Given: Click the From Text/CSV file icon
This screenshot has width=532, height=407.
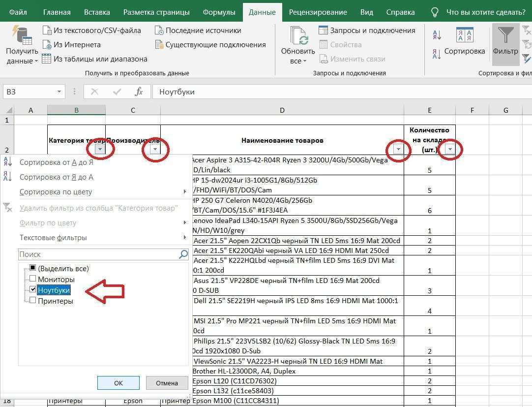Looking at the screenshot, I should pyautogui.click(x=47, y=31).
